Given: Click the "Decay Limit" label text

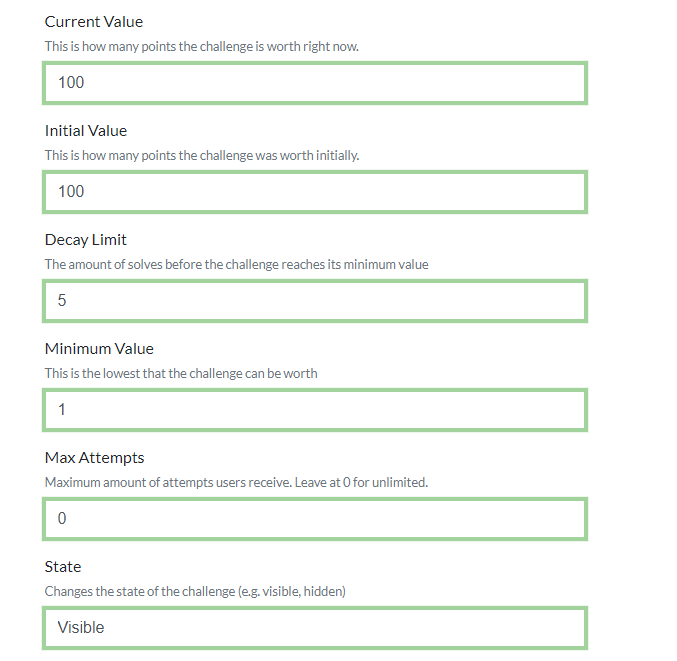Looking at the screenshot, I should coord(86,240).
